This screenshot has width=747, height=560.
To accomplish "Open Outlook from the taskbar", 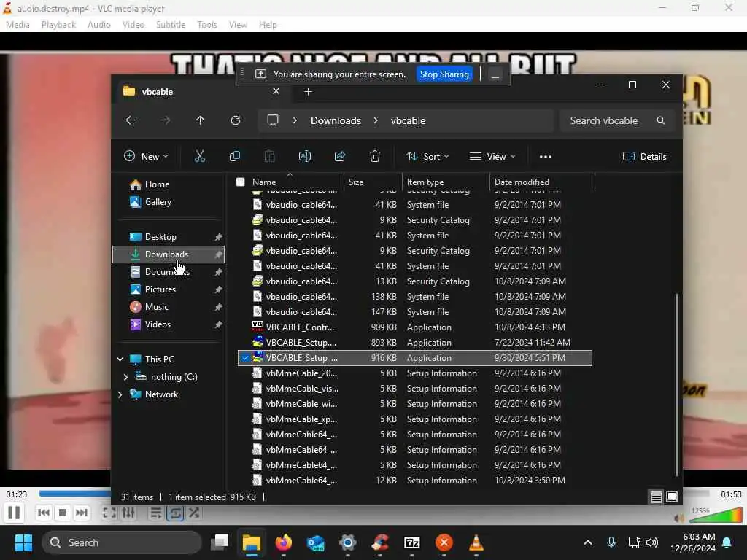I will coord(315,542).
